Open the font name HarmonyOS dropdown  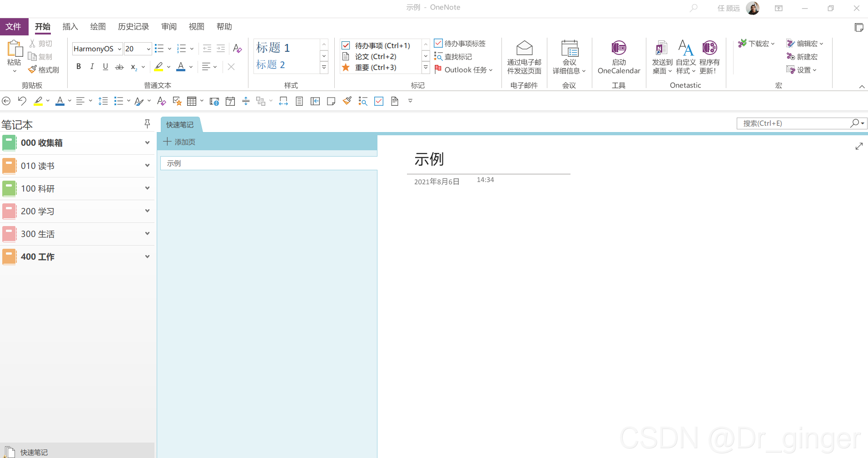point(119,49)
